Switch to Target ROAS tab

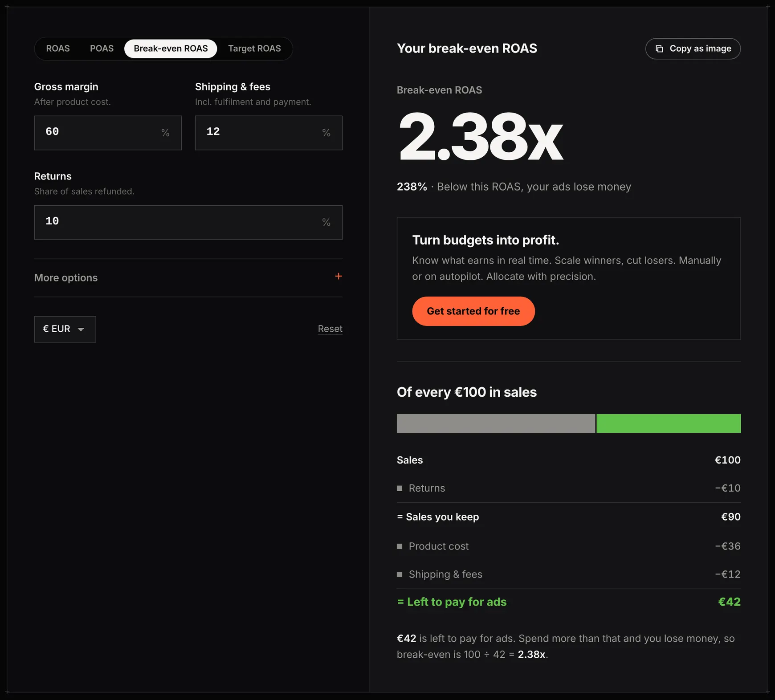click(x=254, y=49)
